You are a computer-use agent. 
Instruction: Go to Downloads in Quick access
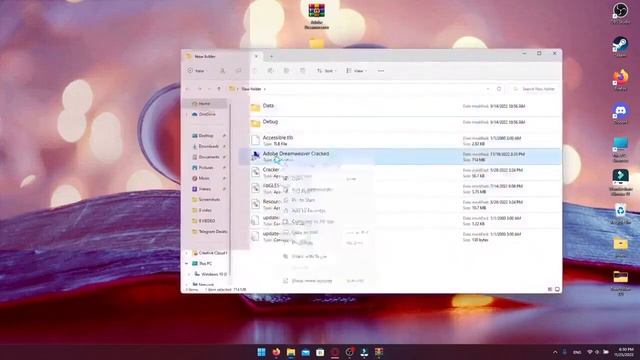(x=208, y=146)
